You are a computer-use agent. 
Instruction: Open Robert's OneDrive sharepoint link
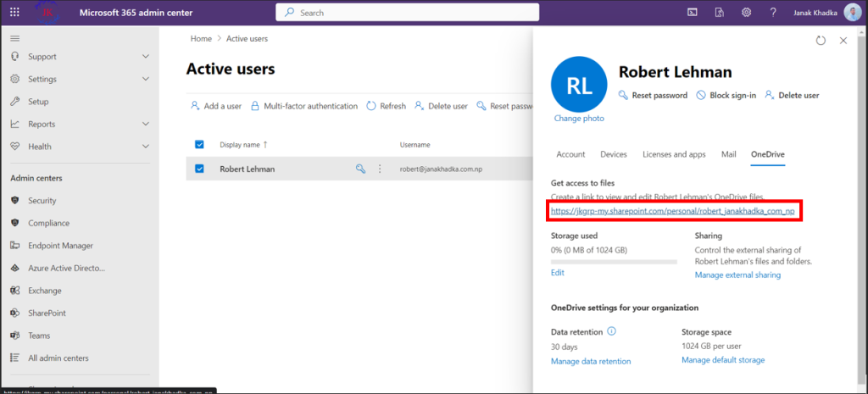(672, 211)
